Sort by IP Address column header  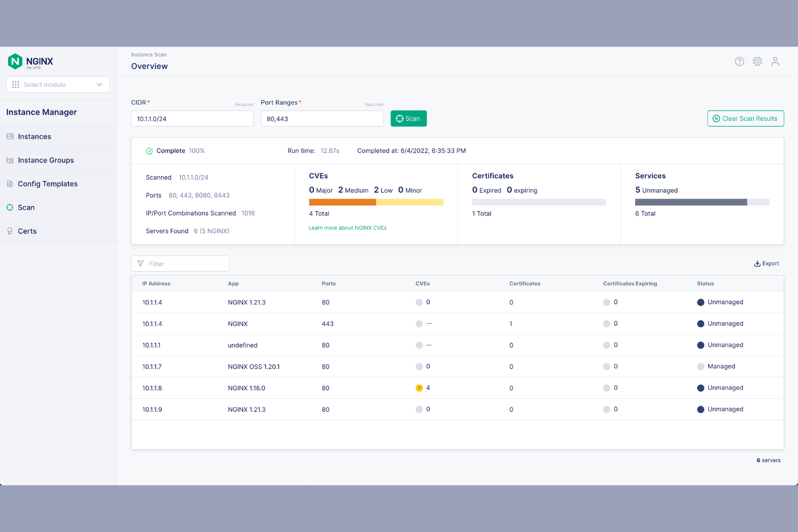point(156,284)
